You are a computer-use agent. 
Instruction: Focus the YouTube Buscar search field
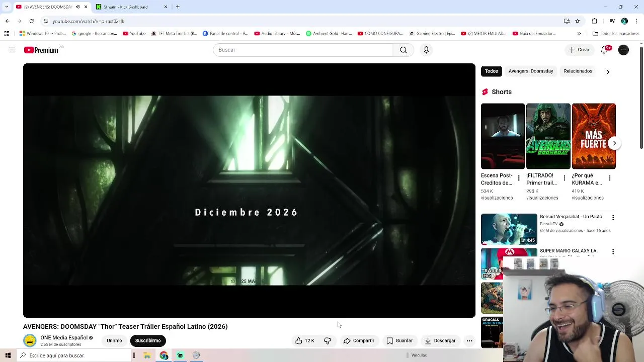tap(303, 50)
